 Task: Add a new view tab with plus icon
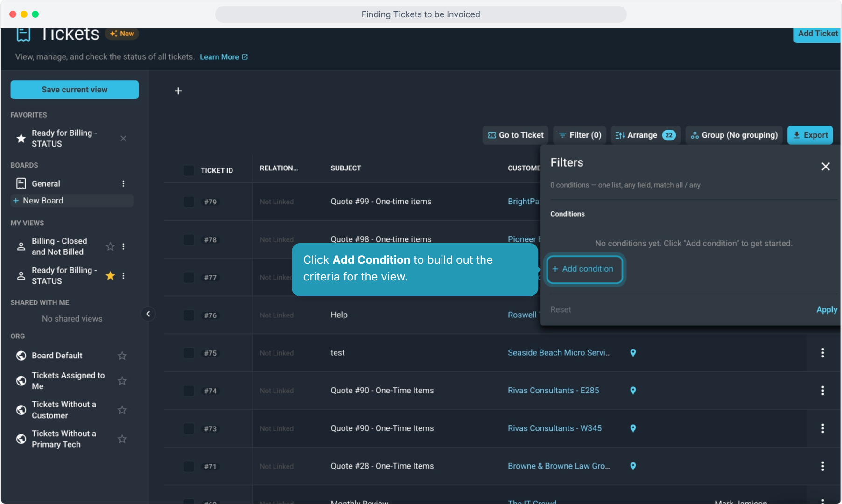178,91
